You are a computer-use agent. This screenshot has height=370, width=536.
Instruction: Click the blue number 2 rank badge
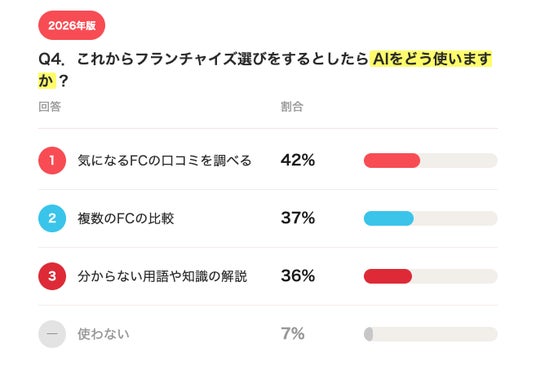[52, 218]
